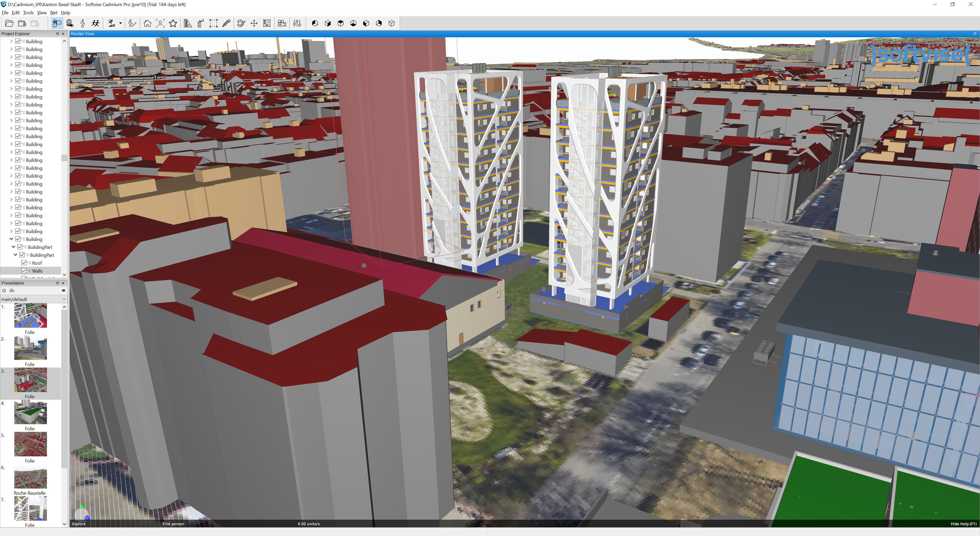Close the Project Explorer panel
The width and height of the screenshot is (980, 536).
coord(63,34)
